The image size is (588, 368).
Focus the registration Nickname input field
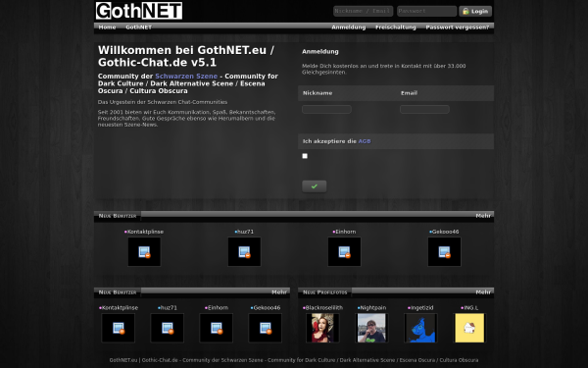click(x=326, y=109)
